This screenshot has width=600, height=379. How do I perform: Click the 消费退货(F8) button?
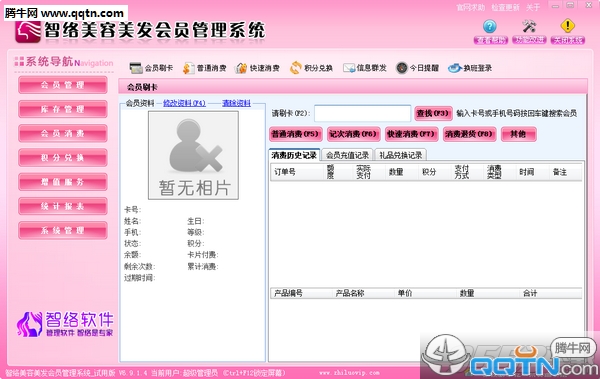coord(470,134)
